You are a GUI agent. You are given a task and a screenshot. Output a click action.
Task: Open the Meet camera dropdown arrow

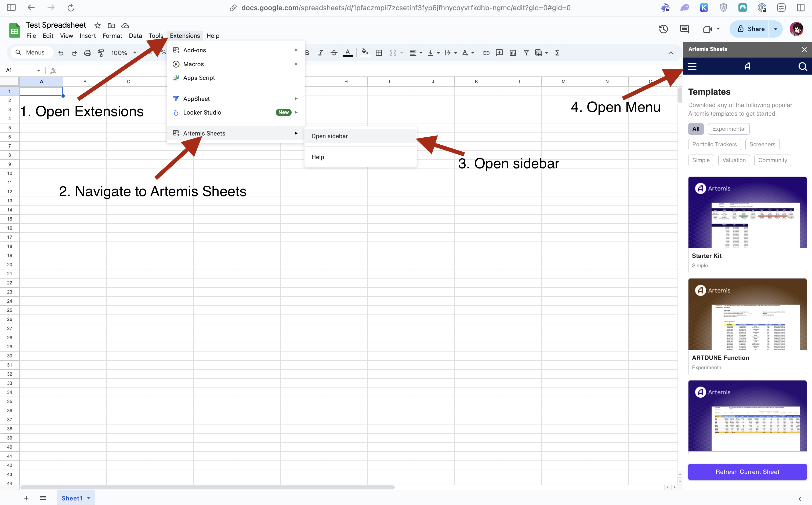click(x=718, y=29)
